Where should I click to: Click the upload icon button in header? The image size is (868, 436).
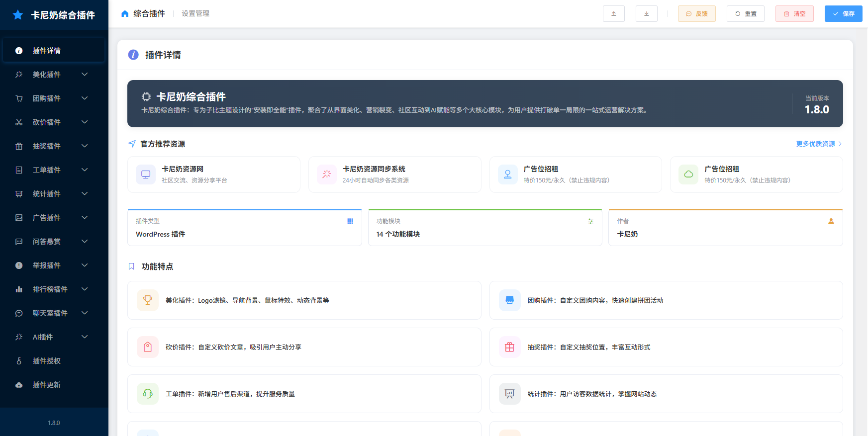point(613,14)
